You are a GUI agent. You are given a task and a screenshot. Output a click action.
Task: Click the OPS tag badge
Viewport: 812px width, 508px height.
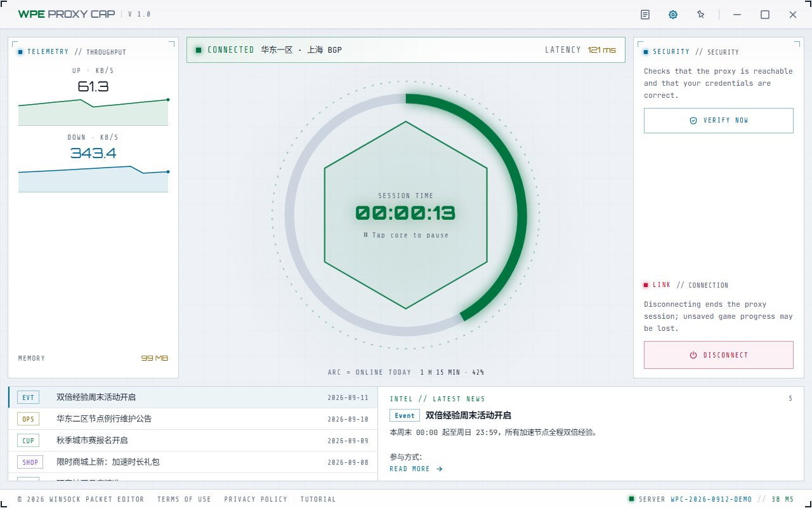point(28,419)
